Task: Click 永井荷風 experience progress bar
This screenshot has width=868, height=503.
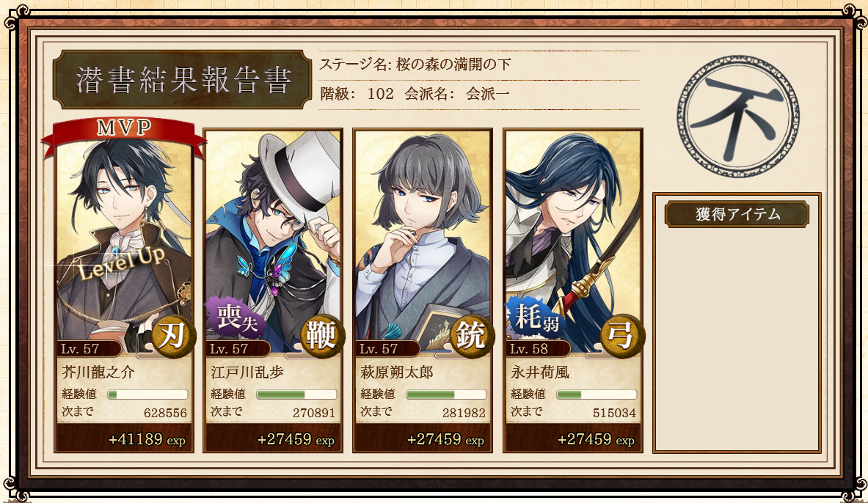Action: pyautogui.click(x=597, y=394)
